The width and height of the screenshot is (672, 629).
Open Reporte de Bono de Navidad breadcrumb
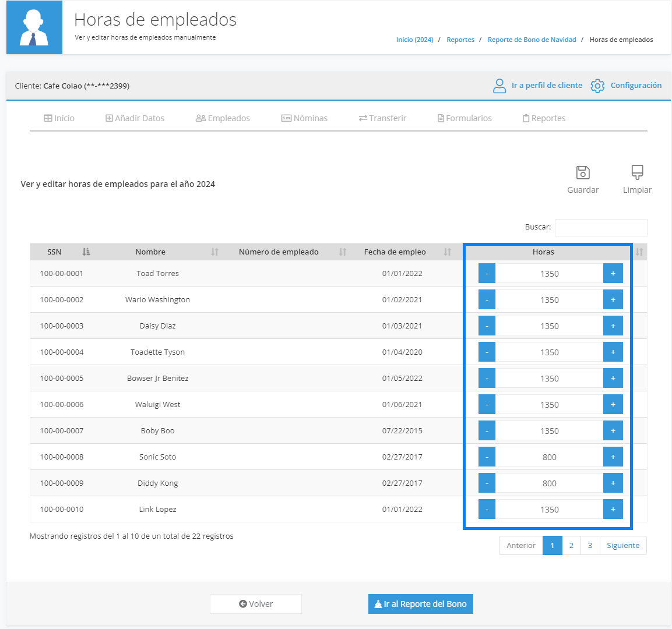pos(532,40)
